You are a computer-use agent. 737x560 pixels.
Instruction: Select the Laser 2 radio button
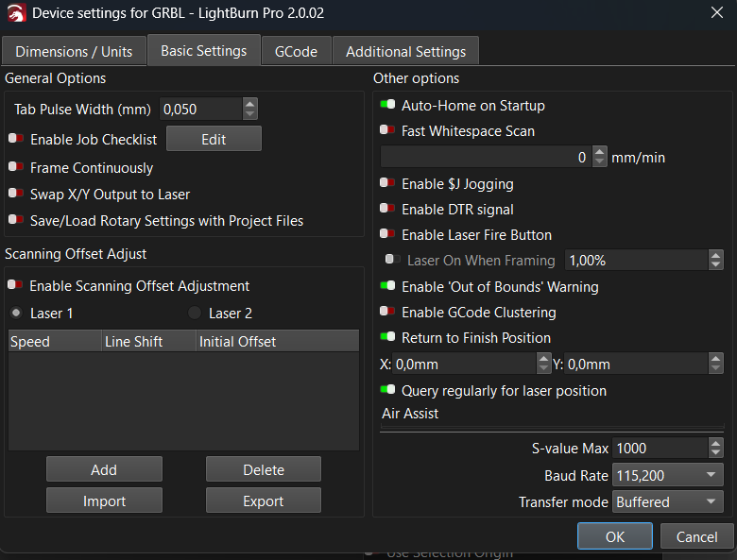pyautogui.click(x=195, y=313)
